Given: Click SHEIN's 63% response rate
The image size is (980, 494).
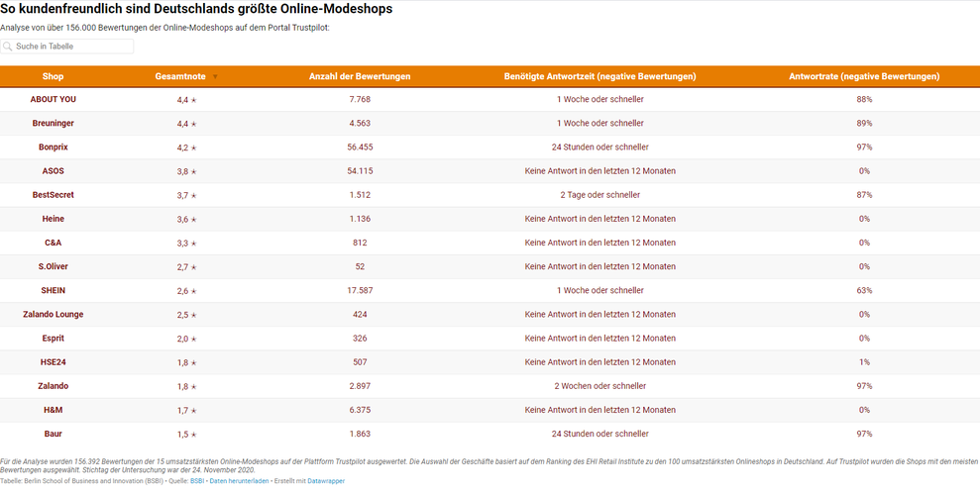Looking at the screenshot, I should point(864,290).
